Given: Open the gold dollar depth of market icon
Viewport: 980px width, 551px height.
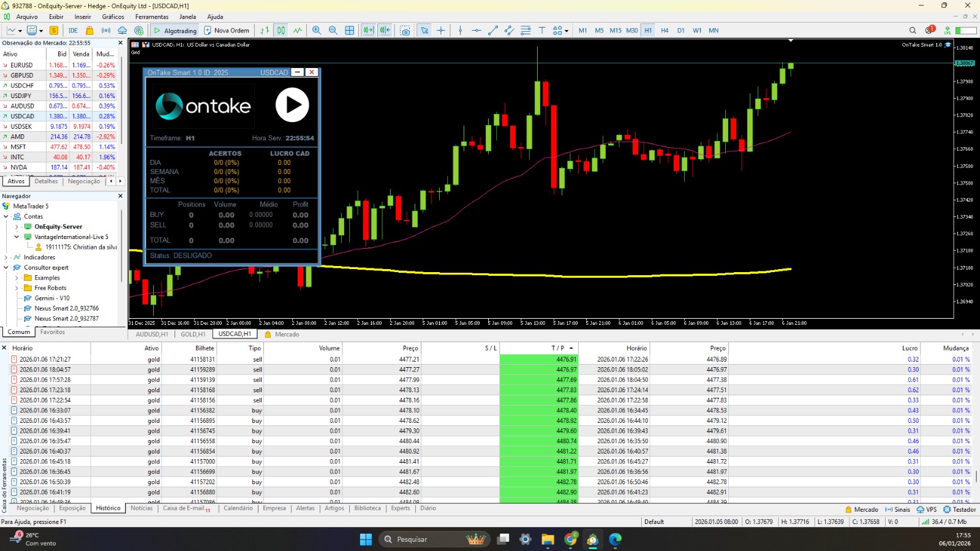Looking at the screenshot, I should 54,31.
